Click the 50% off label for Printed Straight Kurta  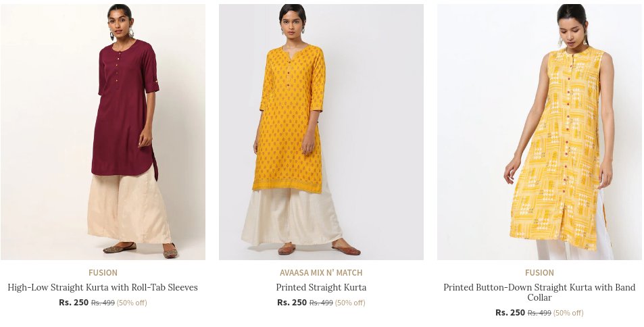(x=350, y=303)
